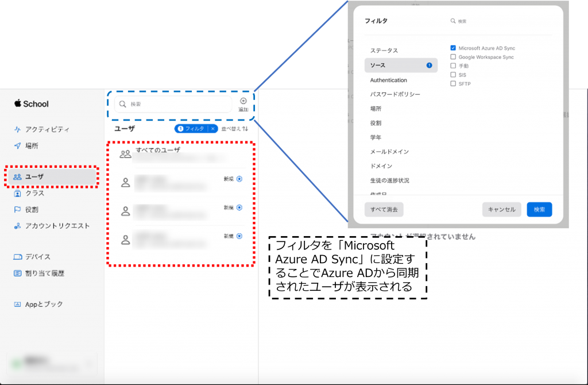Click the クラス icon
Viewport: 588px width, 385px height.
[17, 193]
